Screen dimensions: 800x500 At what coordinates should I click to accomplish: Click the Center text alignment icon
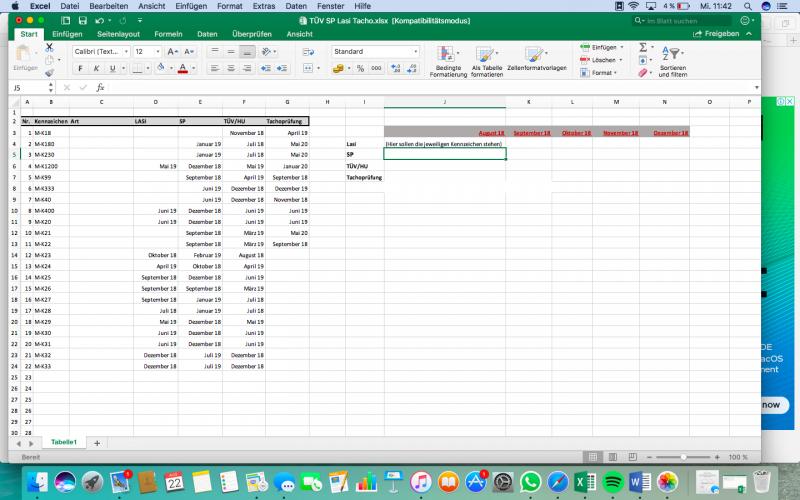pos(231,68)
